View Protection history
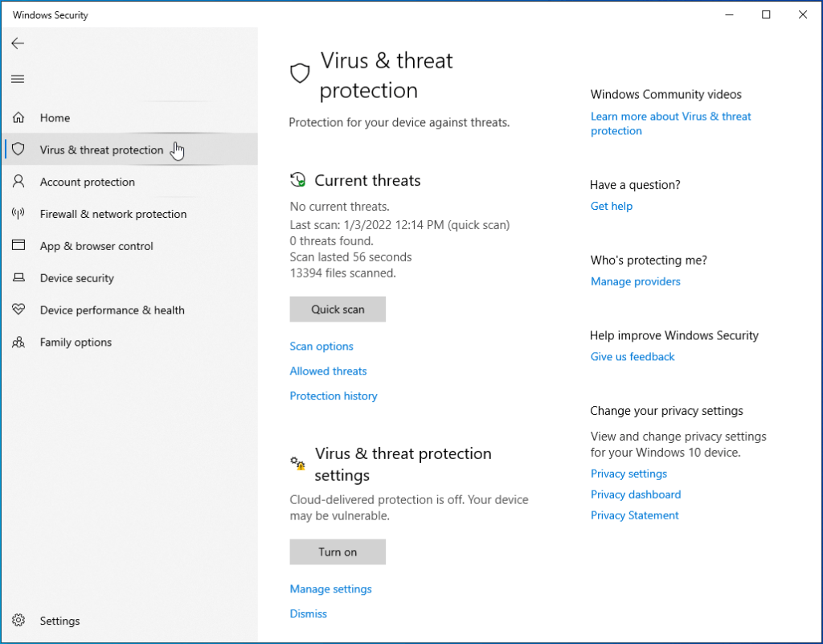 [333, 396]
